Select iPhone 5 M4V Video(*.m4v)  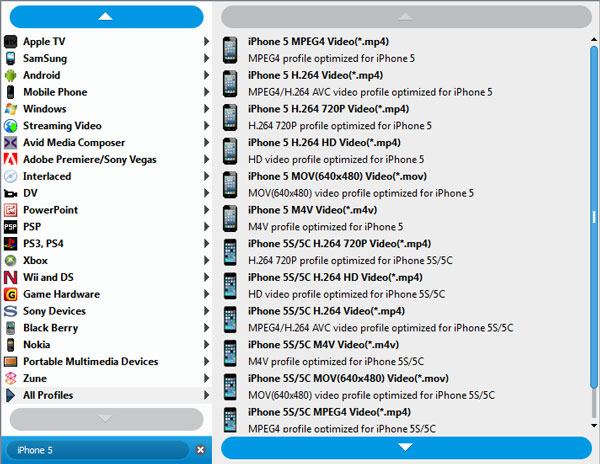pyautogui.click(x=406, y=218)
